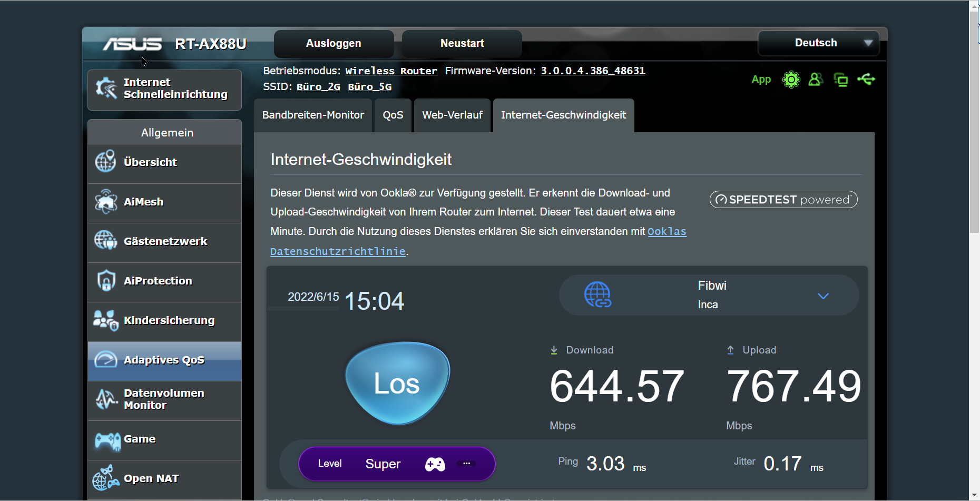Image resolution: width=980 pixels, height=501 pixels.
Task: Click the Neustart button
Action: (x=462, y=43)
